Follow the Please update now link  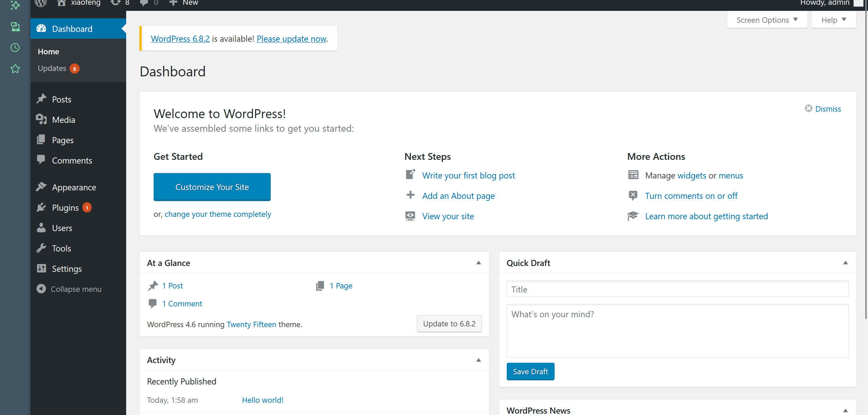(x=291, y=39)
